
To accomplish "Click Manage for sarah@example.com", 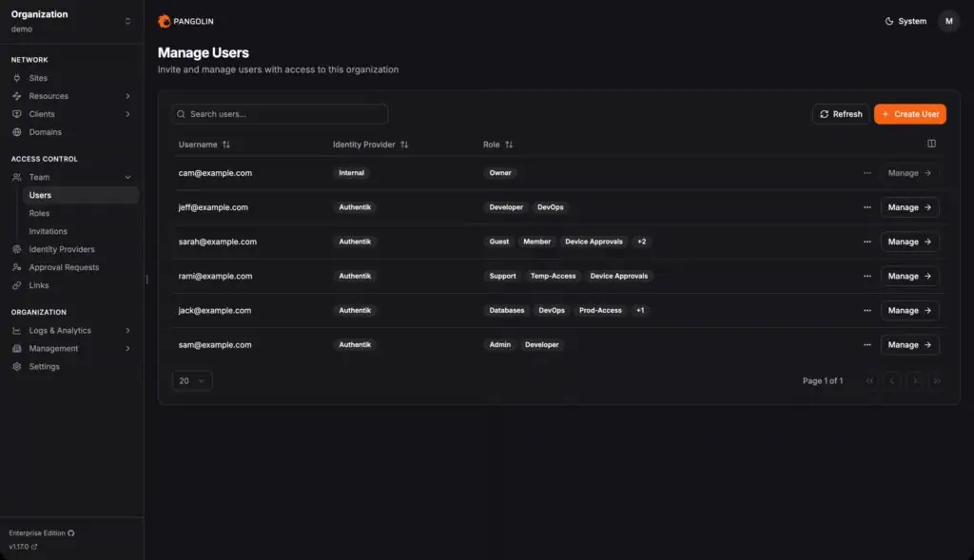I will tap(909, 241).
